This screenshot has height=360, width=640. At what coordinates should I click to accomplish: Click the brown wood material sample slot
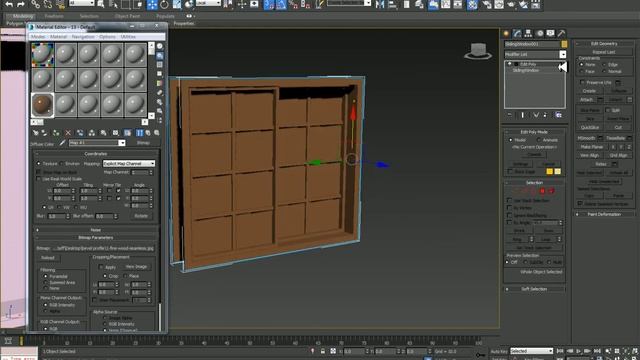click(42, 104)
